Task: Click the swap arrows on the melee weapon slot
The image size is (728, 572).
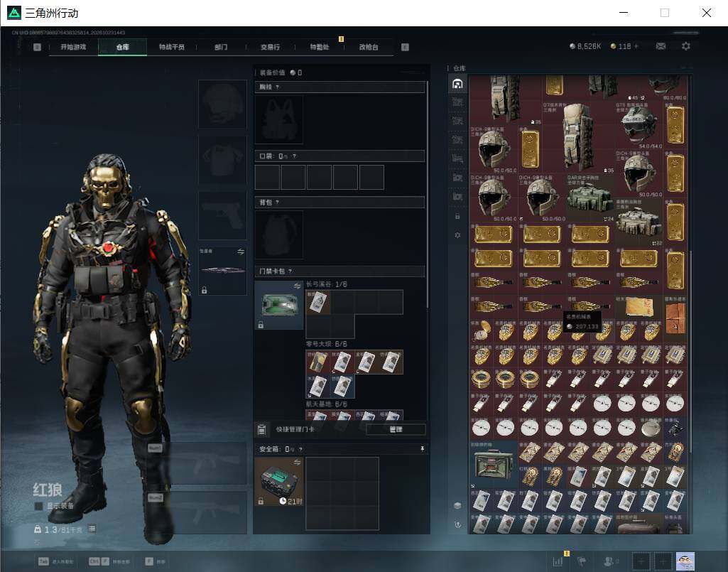Action: [241, 252]
